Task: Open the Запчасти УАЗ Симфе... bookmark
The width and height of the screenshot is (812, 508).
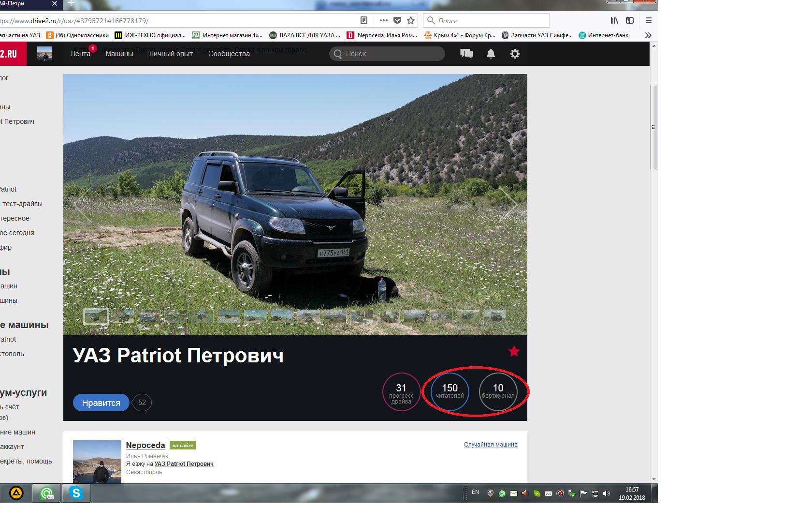Action: [x=537, y=35]
